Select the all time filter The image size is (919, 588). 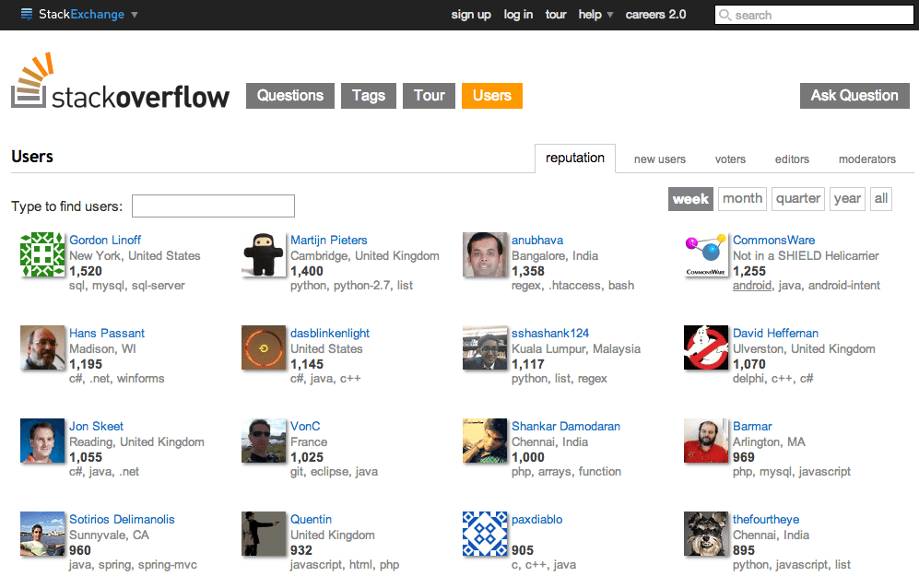click(881, 199)
